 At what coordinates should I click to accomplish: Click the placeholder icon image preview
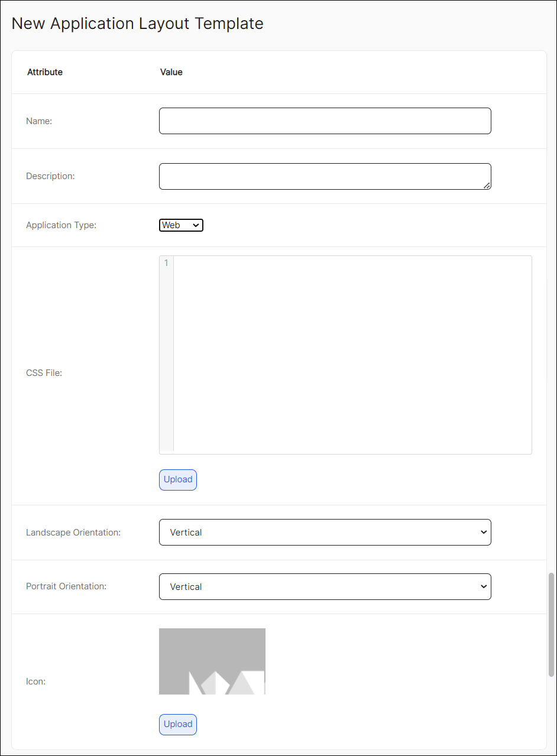click(212, 661)
